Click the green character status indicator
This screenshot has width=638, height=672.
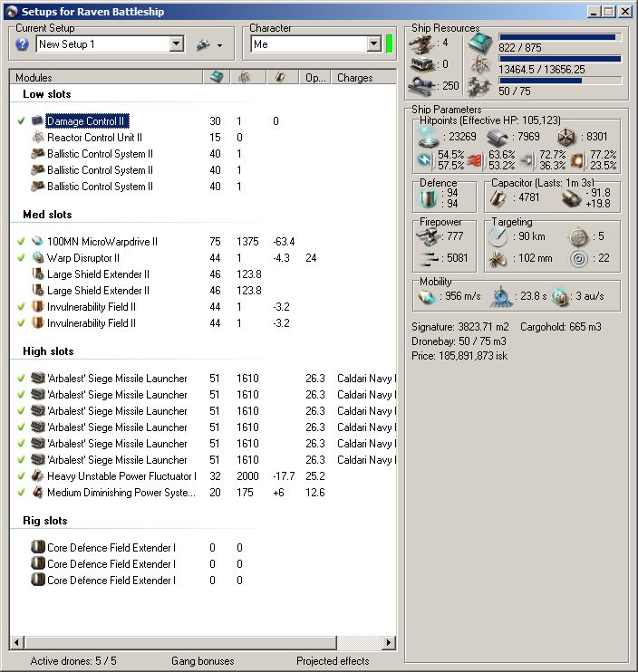[390, 43]
